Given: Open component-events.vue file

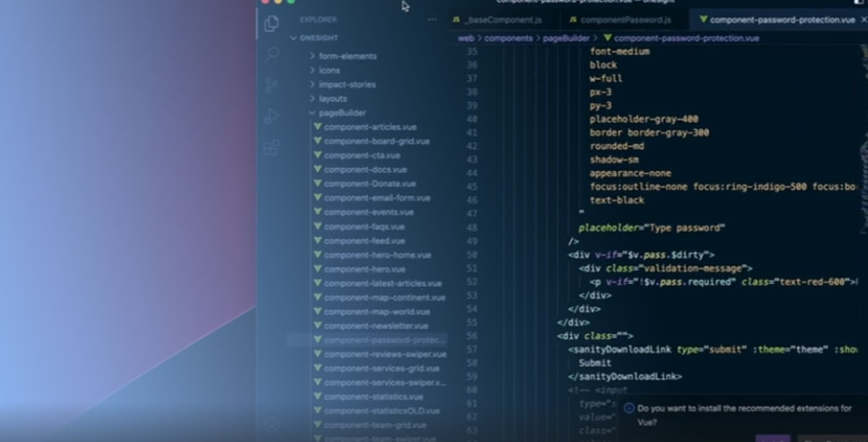Looking at the screenshot, I should (x=369, y=212).
